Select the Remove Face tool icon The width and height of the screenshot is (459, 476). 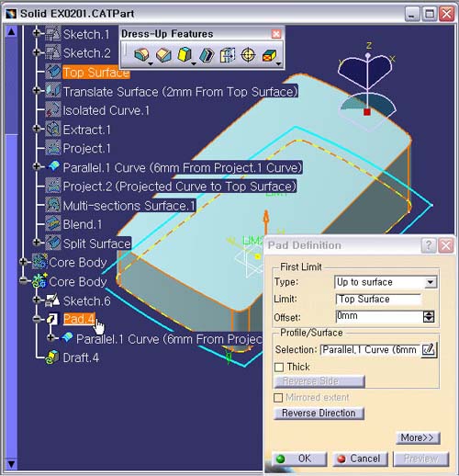269,56
